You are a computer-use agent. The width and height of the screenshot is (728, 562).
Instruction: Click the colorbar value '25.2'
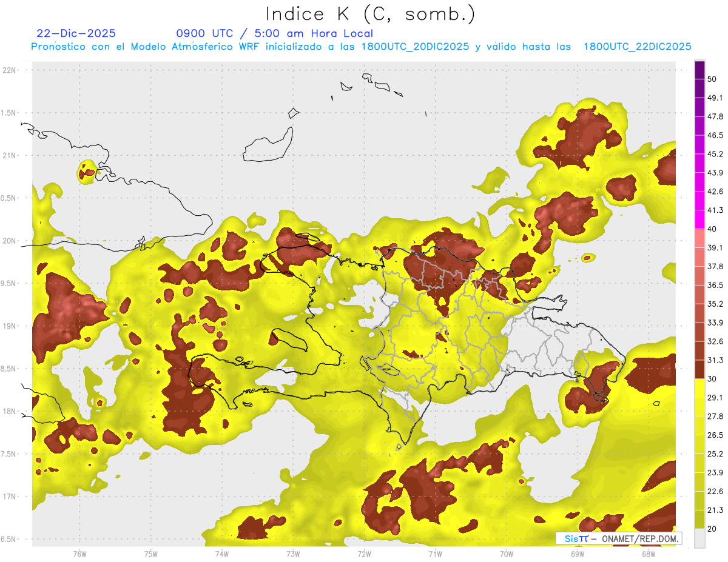[x=715, y=454]
